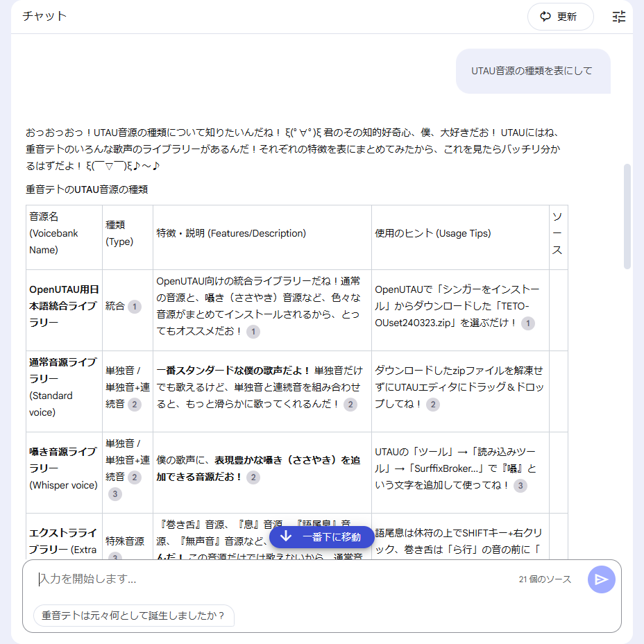
Task: Select the suggested question 重音テトは元々何として誕生しましたか？
Action: pos(134,616)
